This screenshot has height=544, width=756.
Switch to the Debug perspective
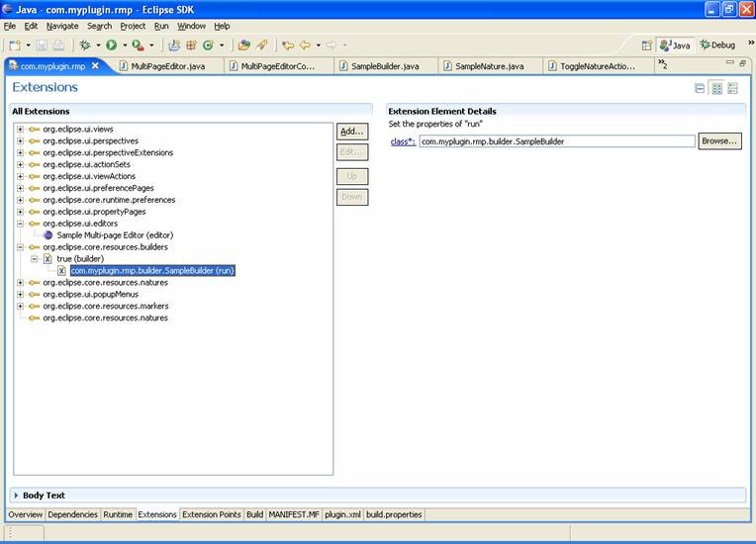click(718, 45)
